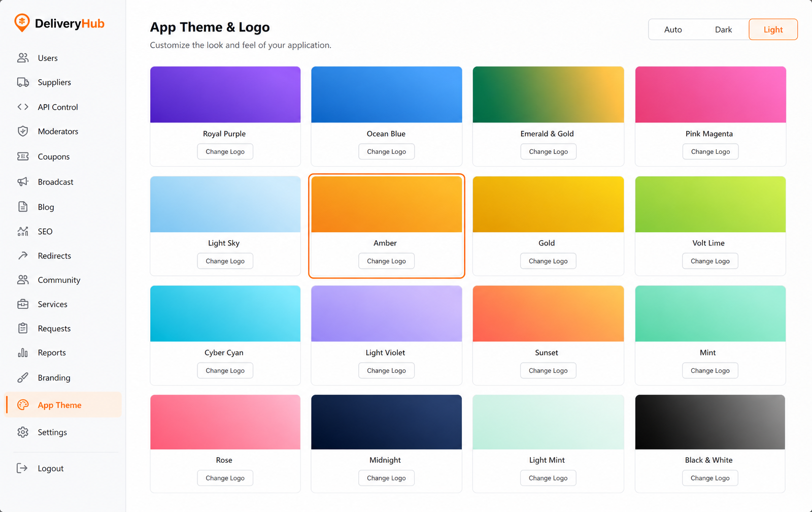Choose the Gold gradient swatch
Viewport: 812px width, 512px height.
(548, 204)
